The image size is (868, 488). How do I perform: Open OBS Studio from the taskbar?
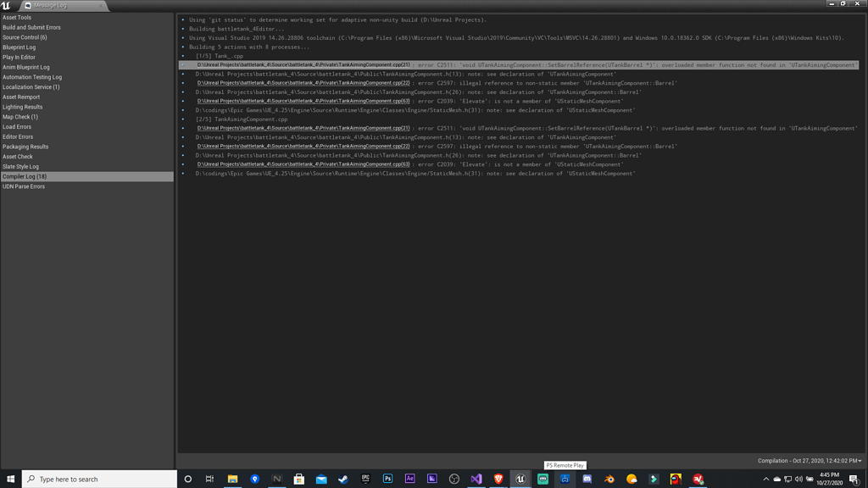(x=454, y=480)
